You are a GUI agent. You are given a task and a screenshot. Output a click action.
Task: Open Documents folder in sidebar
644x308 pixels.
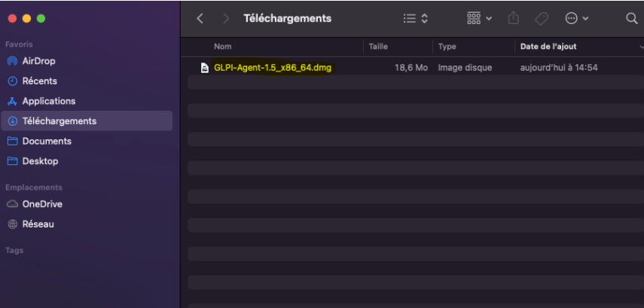(87, 142)
